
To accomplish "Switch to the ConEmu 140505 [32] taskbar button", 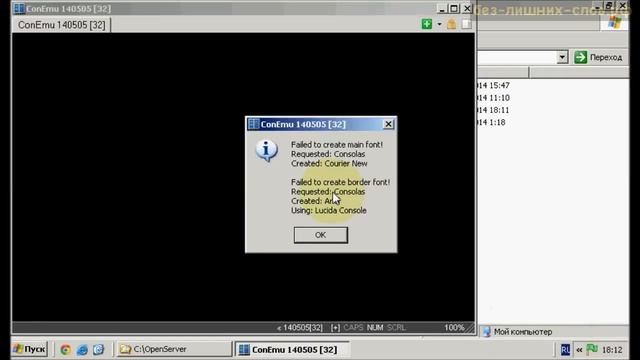I will coord(292,350).
